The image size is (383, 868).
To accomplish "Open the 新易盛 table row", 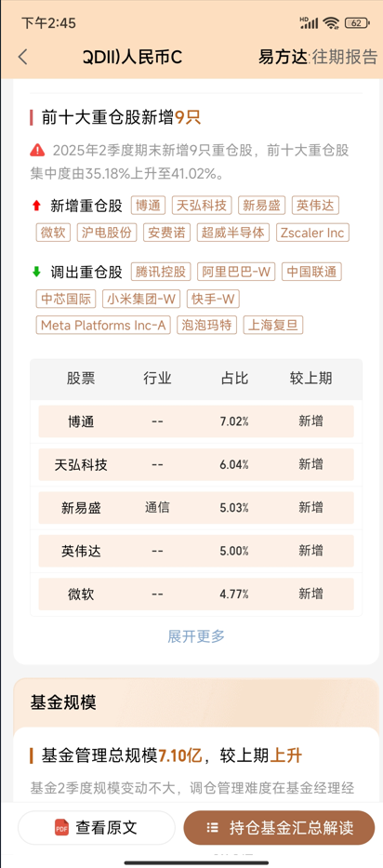I will [x=196, y=508].
